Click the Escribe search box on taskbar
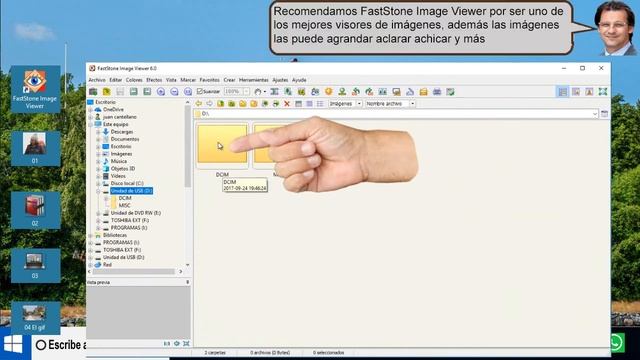 pos(60,345)
